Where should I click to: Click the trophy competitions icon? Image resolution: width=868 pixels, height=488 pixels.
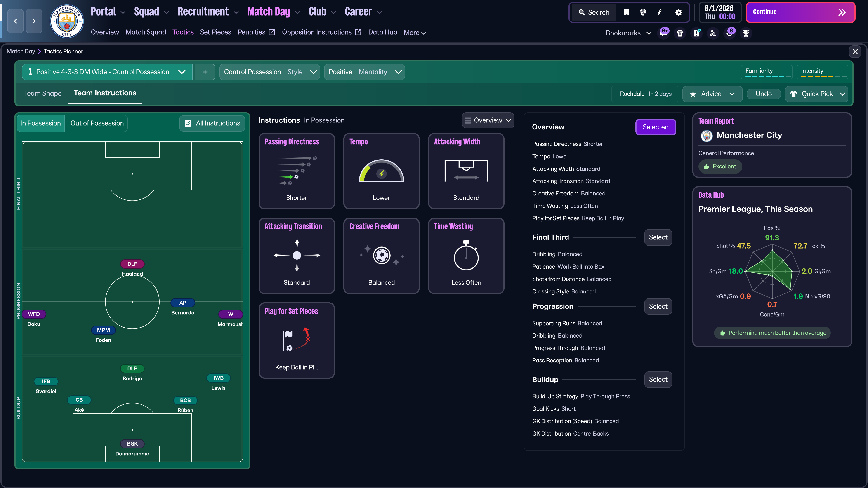coord(746,33)
